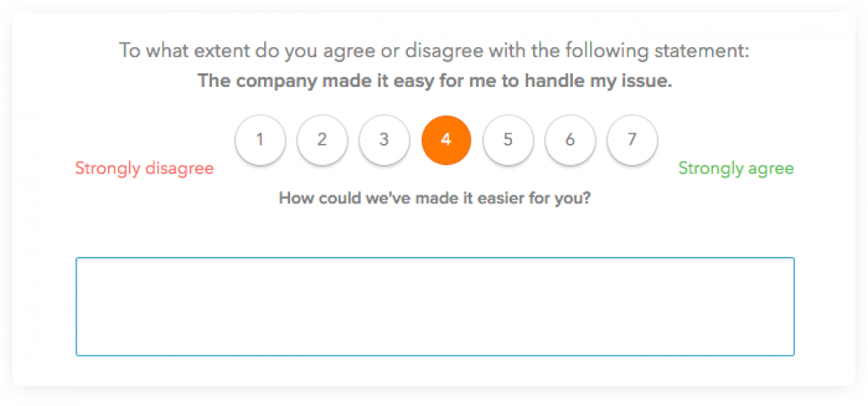Click the orange highlighted 4 rating

click(x=446, y=140)
